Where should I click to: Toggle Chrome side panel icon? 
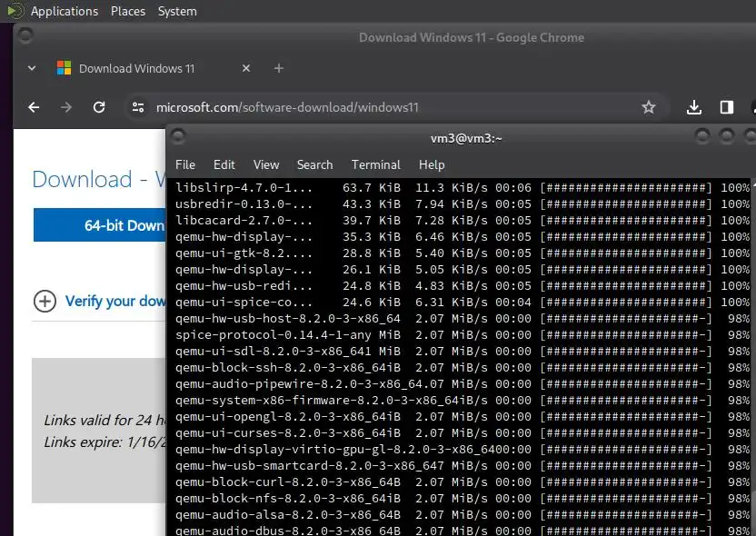click(x=727, y=107)
